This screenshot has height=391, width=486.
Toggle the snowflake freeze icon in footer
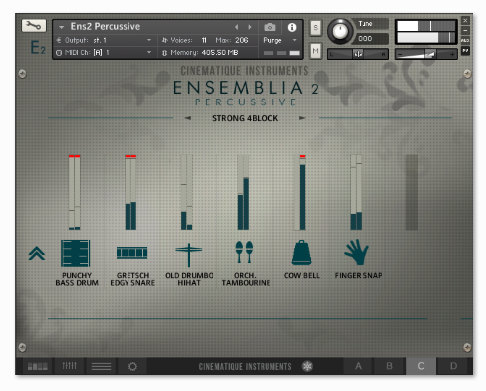(x=307, y=366)
